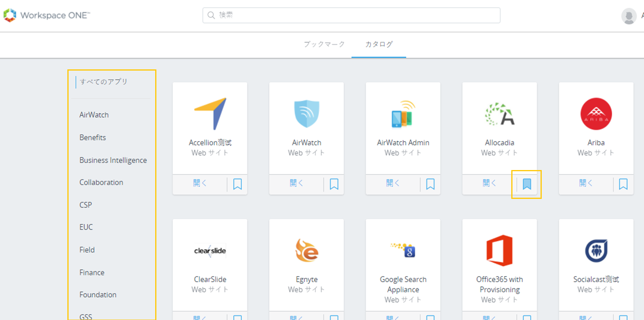Click the Google Search Appliance name
Screen dimensions: 644x320
tap(403, 285)
